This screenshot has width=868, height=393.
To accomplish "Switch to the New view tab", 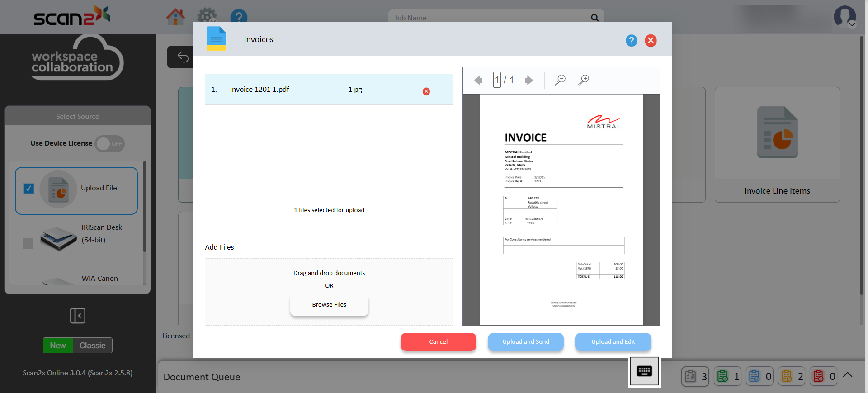I will click(x=58, y=346).
